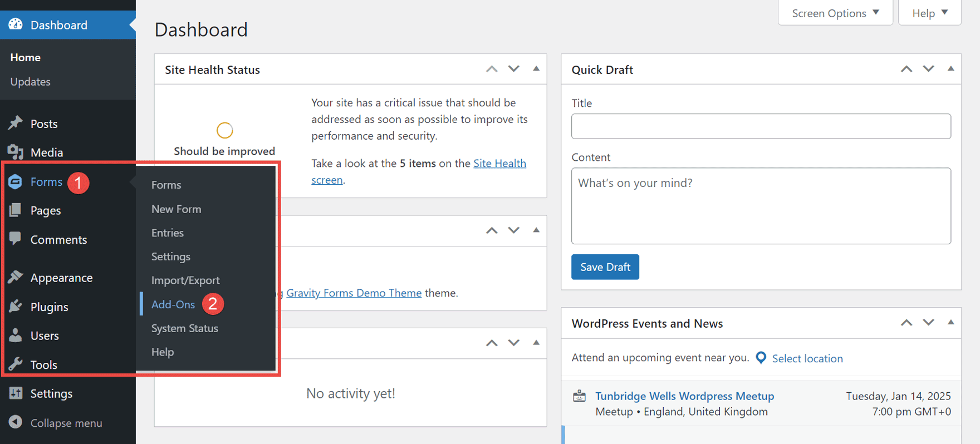Click the Quick Draft Title field
This screenshot has height=444, width=980.
point(761,126)
